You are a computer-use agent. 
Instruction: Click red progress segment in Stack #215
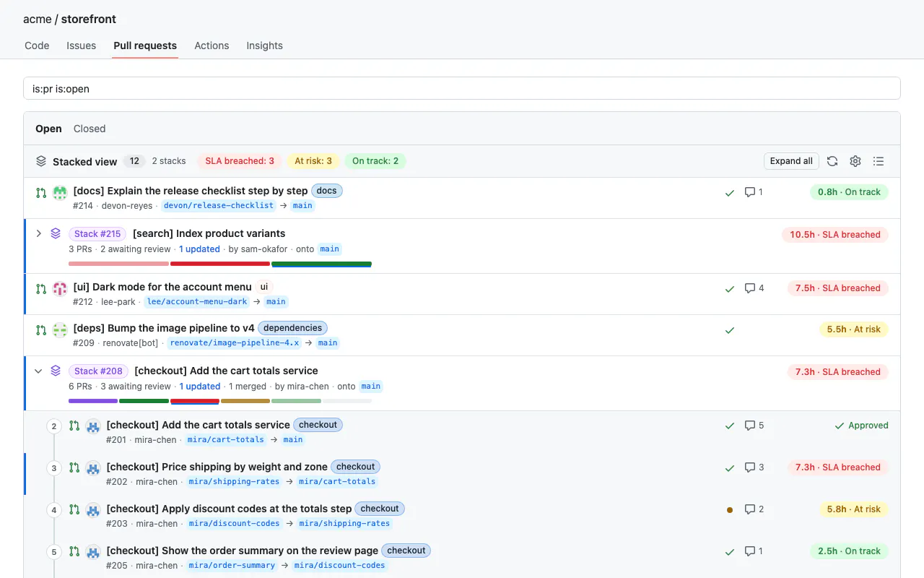click(220, 264)
